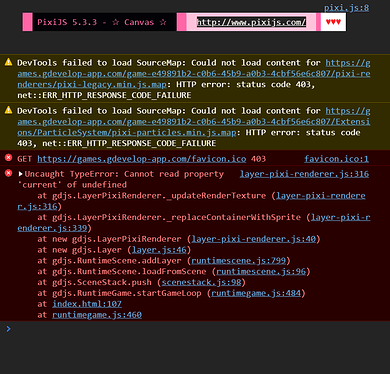Image resolution: width=390 pixels, height=374 pixels.
Task: Open the layer-pixi-renderer.js:339 stack frame link
Action: click(x=194, y=223)
